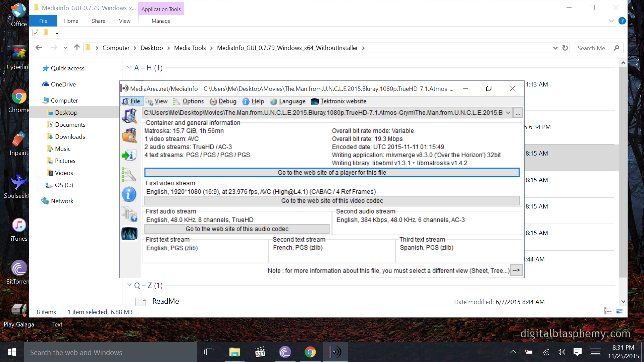Viewport: 644px width, 362px height.
Task: Click the volume speaker tray icon
Action: [561, 352]
